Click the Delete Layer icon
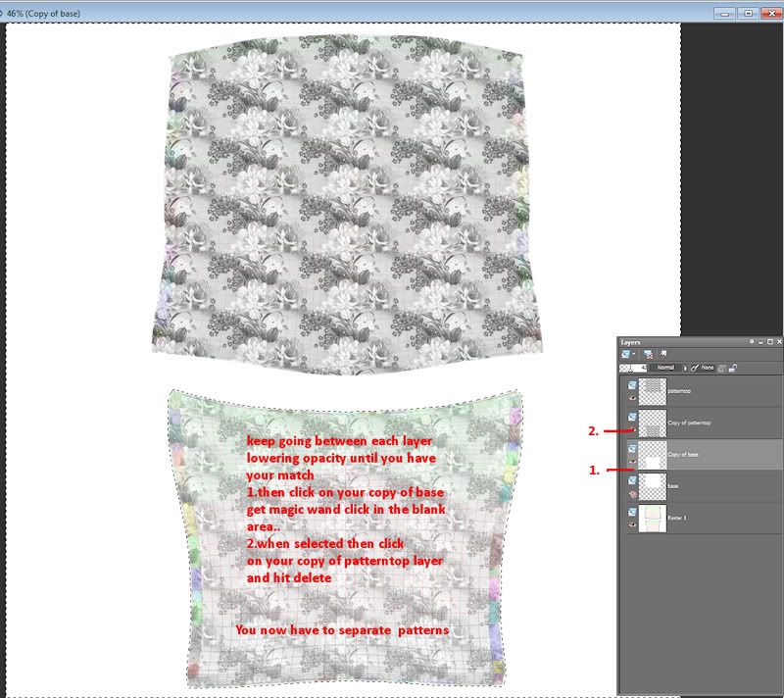This screenshot has width=784, height=698. coord(649,353)
